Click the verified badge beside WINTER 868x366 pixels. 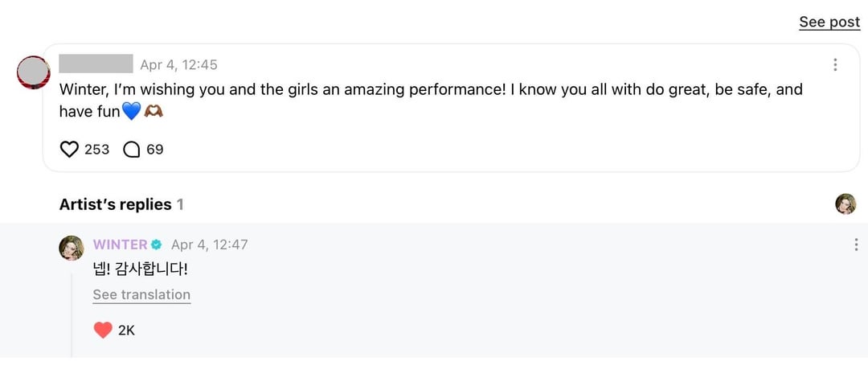point(157,245)
